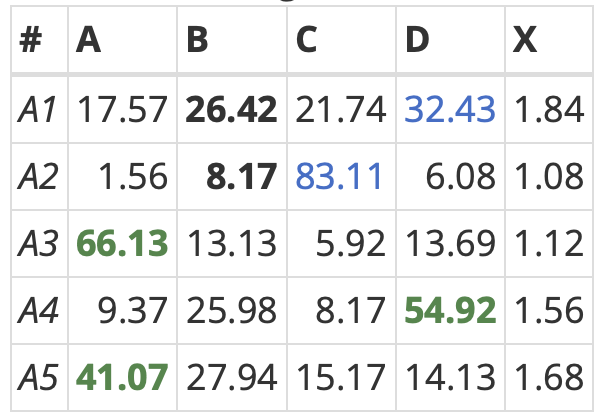Select the column D header
Viewport: 602px width, 418px height.
point(417,40)
